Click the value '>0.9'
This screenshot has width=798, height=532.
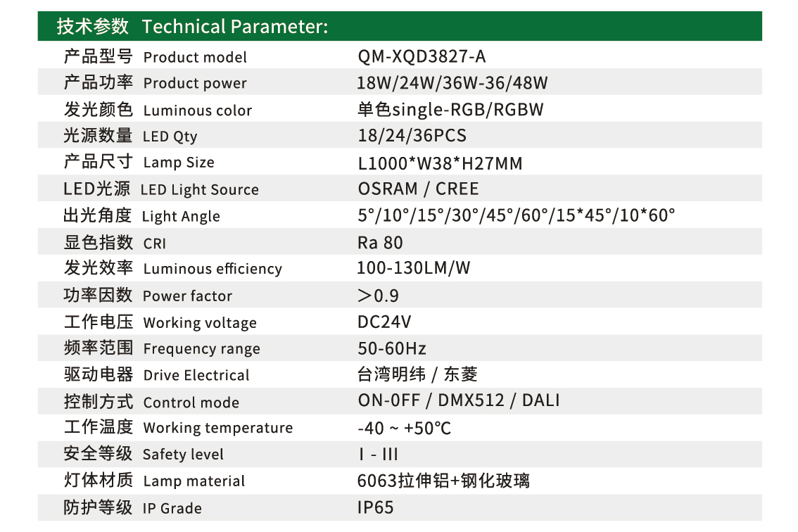(378, 296)
